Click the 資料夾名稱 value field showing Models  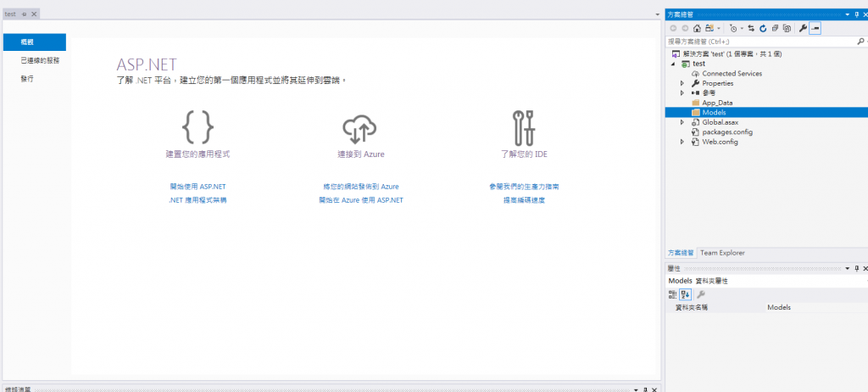(x=816, y=307)
